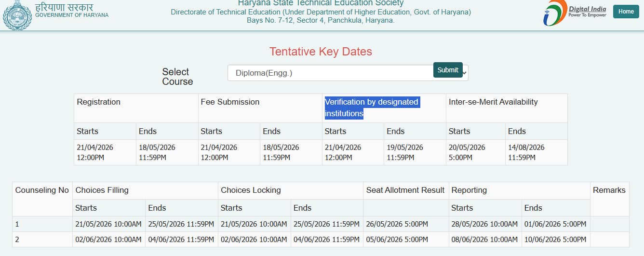Click the Haryana State Technical Education Society title
644x256 pixels.
pos(321,3)
